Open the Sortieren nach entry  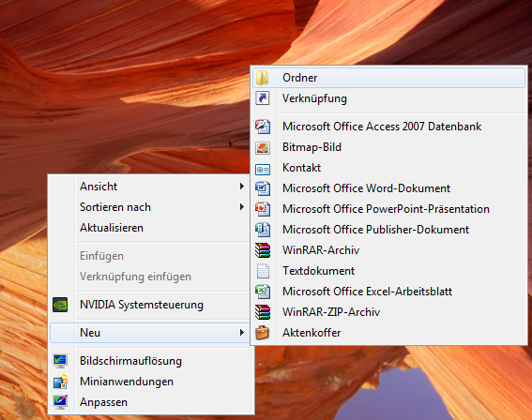pos(149,207)
